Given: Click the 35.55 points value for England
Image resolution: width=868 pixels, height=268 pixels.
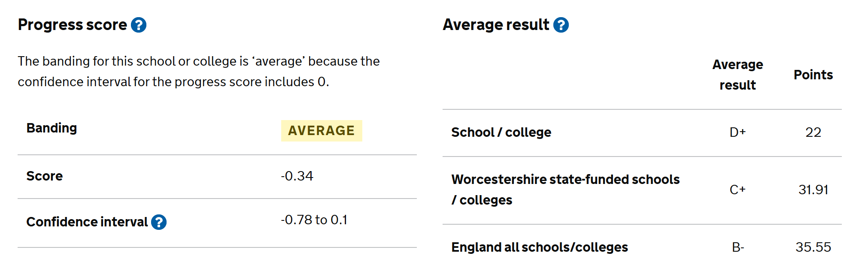Looking at the screenshot, I should pos(813,247).
